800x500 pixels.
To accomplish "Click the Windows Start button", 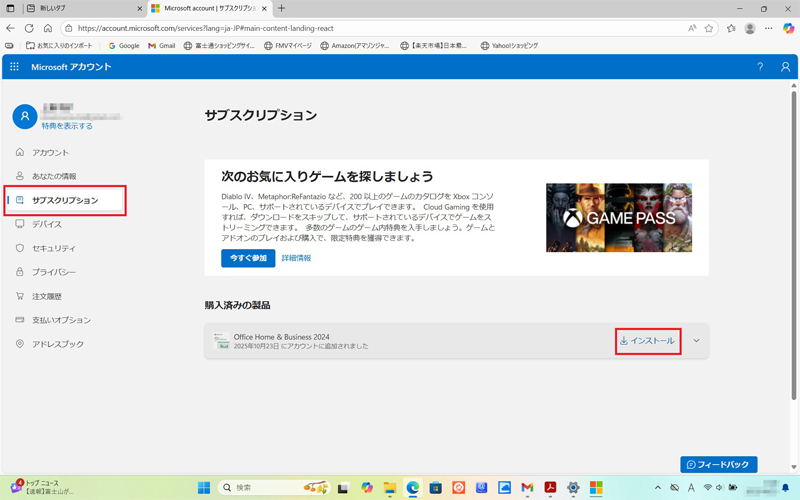I will [204, 488].
